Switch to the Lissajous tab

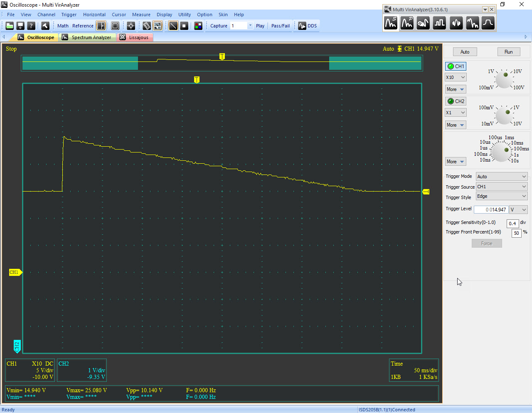click(134, 37)
